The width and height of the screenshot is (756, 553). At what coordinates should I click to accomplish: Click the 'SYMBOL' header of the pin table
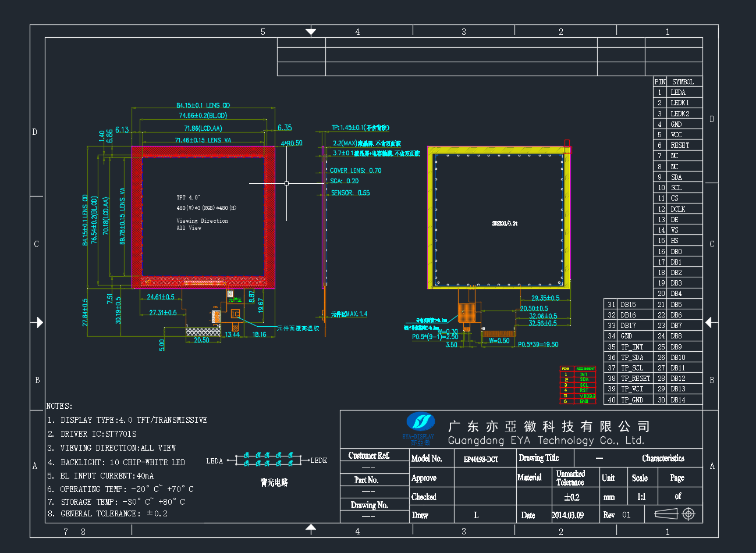(683, 82)
